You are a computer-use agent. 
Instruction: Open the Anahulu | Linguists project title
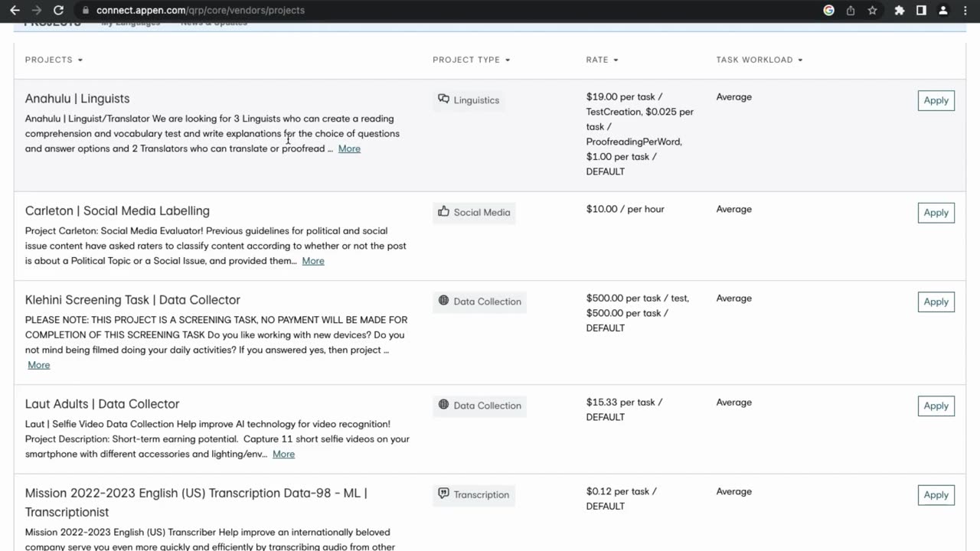(x=77, y=99)
